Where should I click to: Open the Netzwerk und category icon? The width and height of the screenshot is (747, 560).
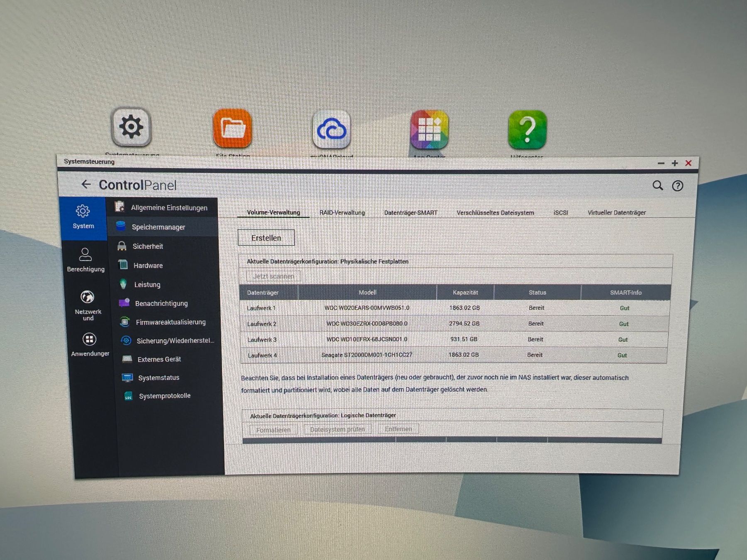point(88,305)
